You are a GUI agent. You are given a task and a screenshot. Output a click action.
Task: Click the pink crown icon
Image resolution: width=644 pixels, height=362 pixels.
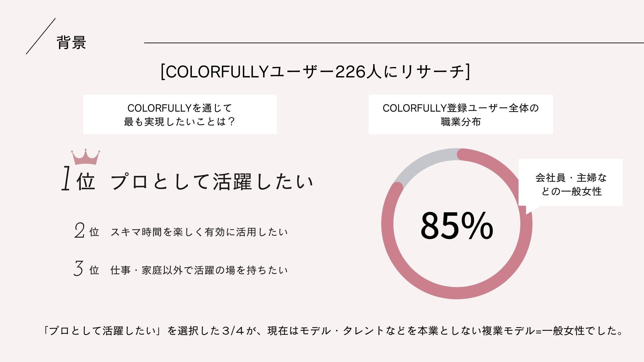point(86,158)
